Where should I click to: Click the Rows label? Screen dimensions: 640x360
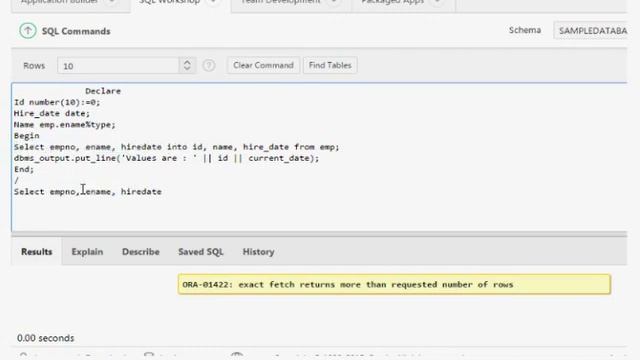pyautogui.click(x=34, y=66)
